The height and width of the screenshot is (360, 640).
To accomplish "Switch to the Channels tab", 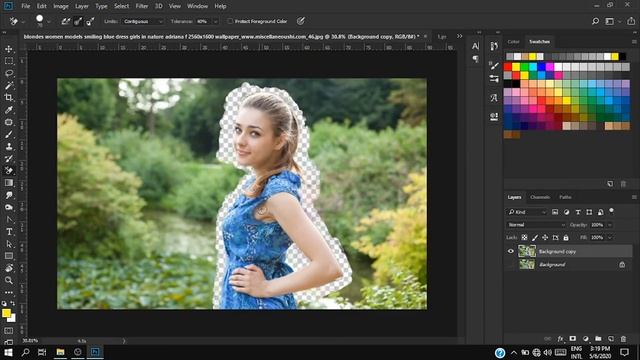I will pos(540,197).
